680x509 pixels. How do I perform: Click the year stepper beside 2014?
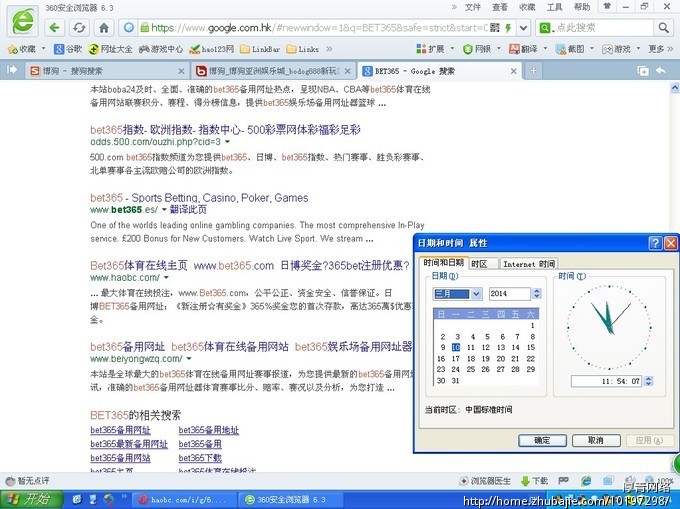(x=536, y=294)
